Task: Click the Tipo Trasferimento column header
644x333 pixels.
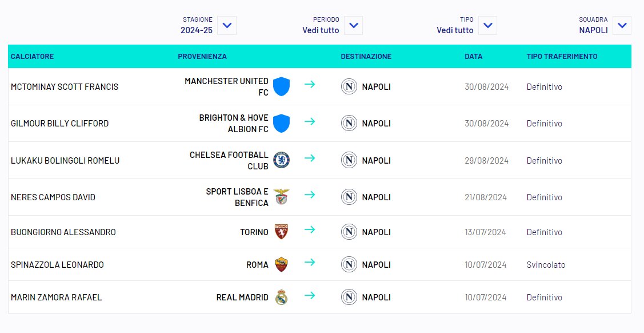Action: click(562, 56)
